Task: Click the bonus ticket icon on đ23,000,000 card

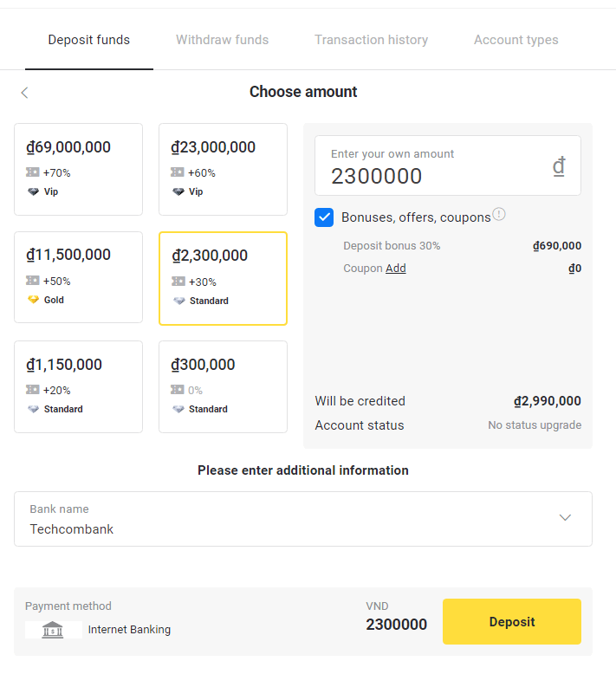Action: (178, 172)
